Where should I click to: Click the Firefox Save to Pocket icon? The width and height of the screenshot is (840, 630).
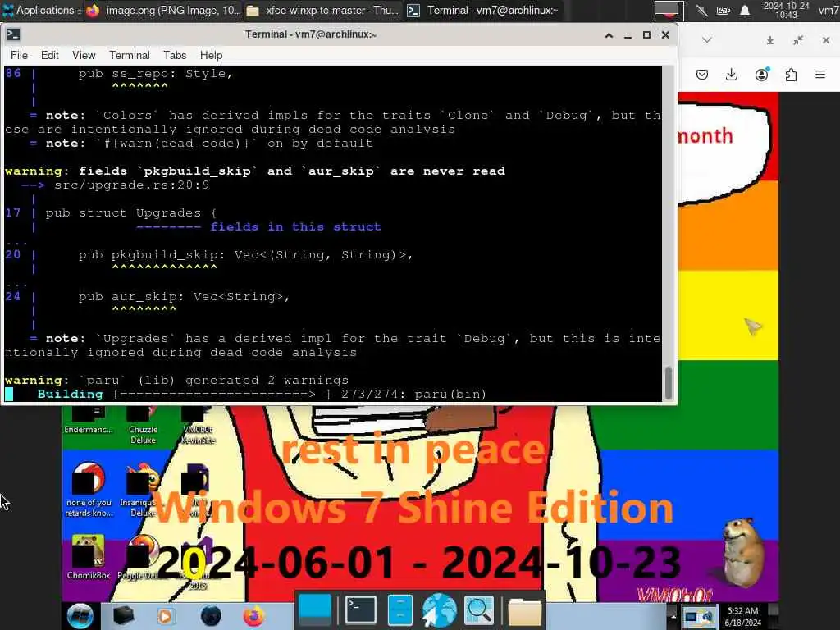[x=702, y=75]
